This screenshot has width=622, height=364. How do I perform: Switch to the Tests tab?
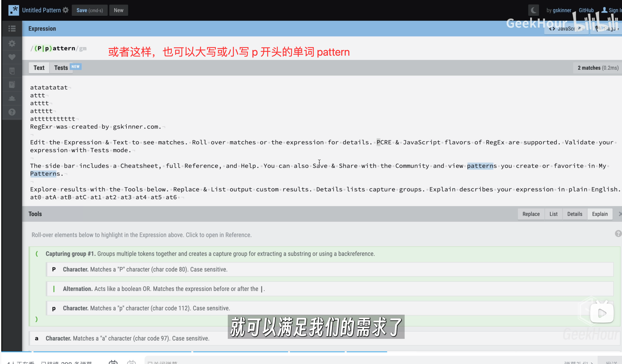pos(61,68)
